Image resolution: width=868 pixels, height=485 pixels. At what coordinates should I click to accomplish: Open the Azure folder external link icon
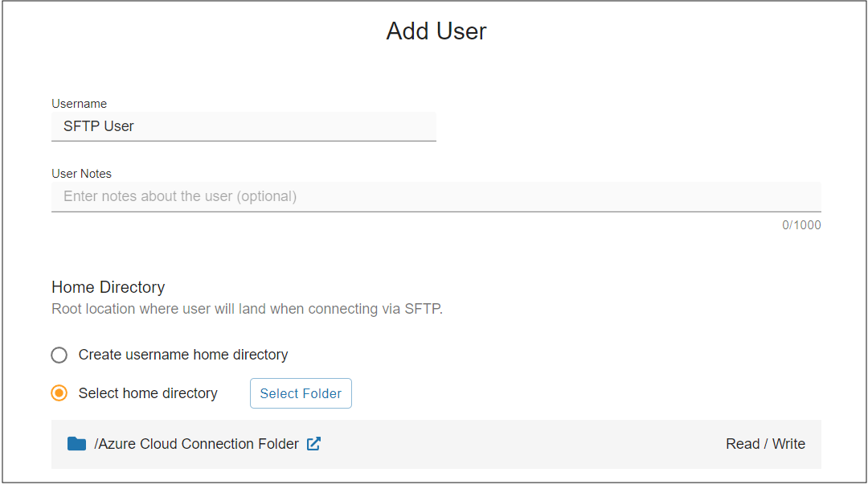[x=314, y=443]
